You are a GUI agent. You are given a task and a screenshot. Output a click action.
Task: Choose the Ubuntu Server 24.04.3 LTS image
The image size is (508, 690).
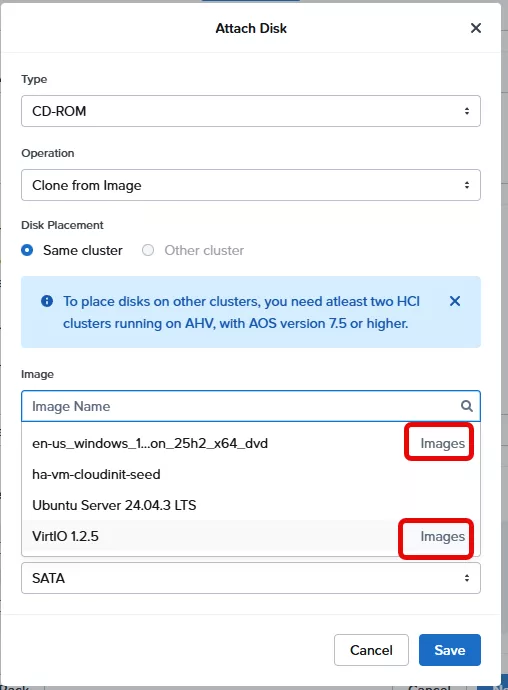tap(251, 505)
